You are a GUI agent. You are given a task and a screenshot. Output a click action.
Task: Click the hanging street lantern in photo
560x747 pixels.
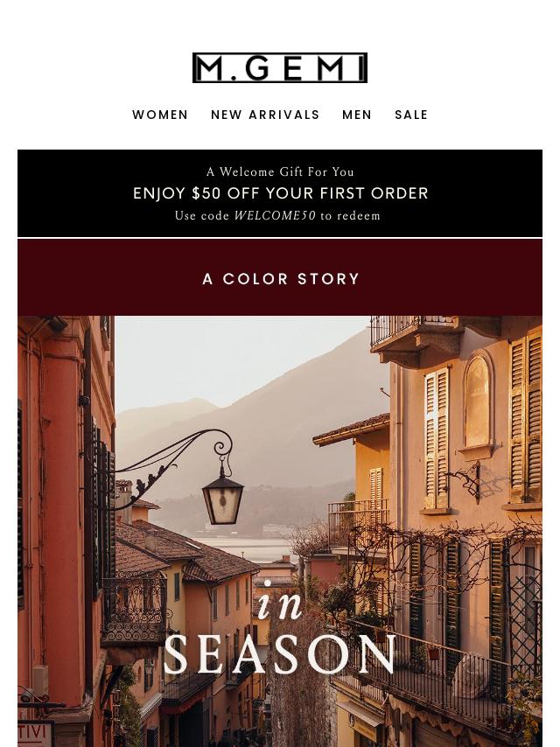pos(222,498)
